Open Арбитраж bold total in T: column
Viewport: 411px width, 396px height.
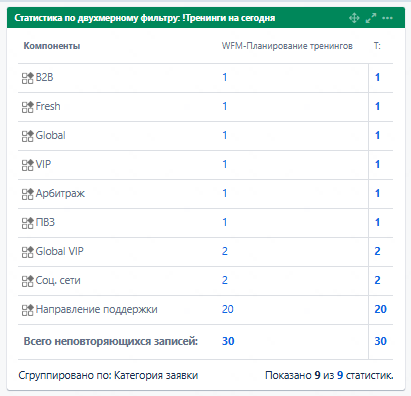[377, 193]
